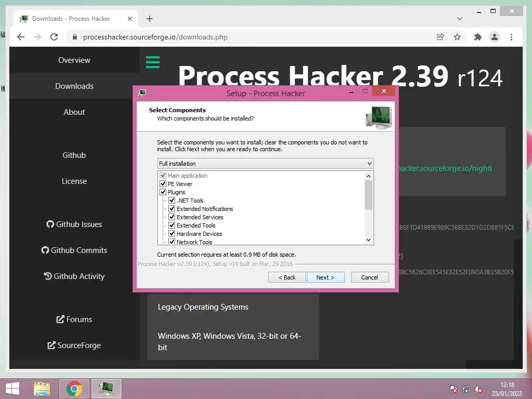Click the Process Hacker setup taskbar icon
532x399 pixels.
pyautogui.click(x=107, y=389)
